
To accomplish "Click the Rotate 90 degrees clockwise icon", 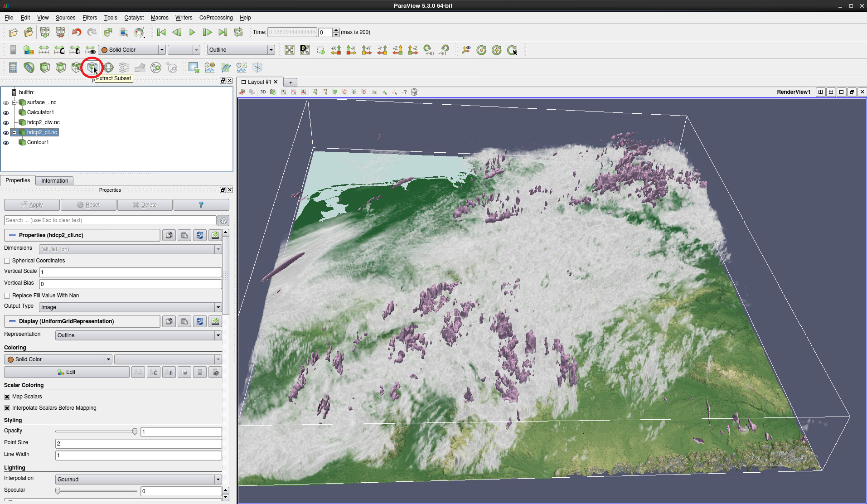I will click(428, 50).
